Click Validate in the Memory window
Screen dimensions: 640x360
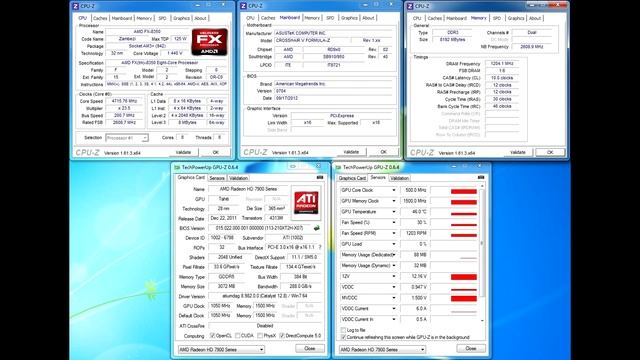click(x=518, y=152)
